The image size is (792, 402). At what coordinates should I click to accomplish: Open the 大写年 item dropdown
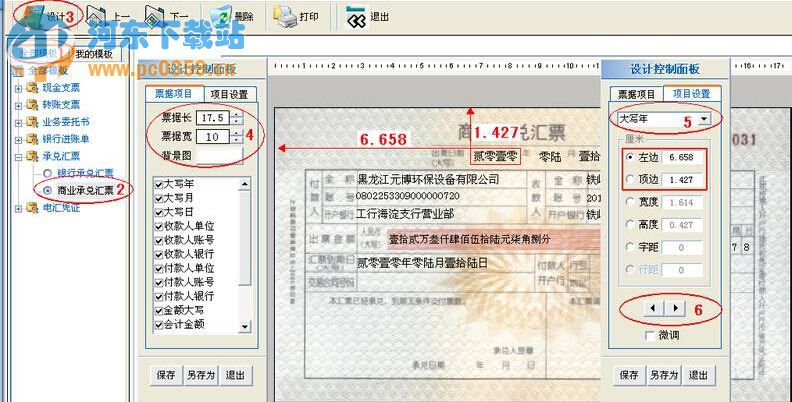[705, 120]
